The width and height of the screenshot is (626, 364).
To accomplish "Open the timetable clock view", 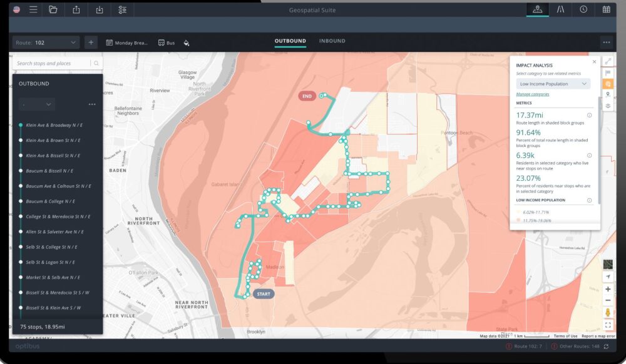I will click(583, 9).
